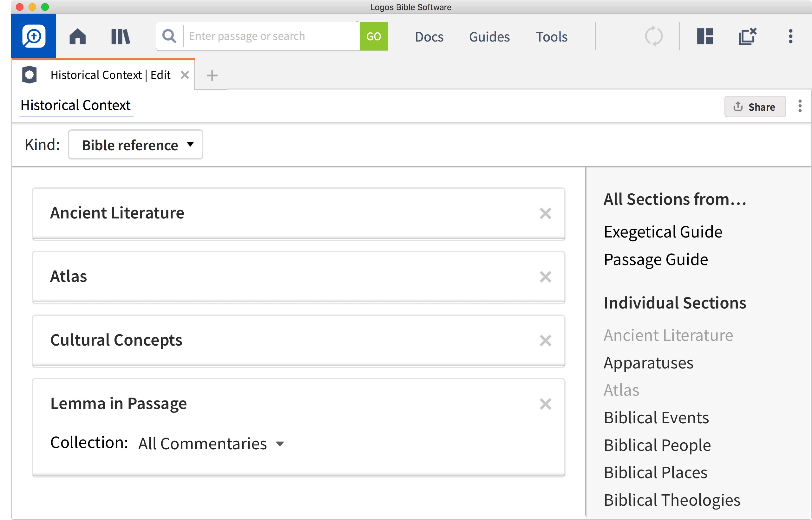Viewport: 812px width, 520px height.
Task: Click the Kind: label
Action: click(42, 145)
